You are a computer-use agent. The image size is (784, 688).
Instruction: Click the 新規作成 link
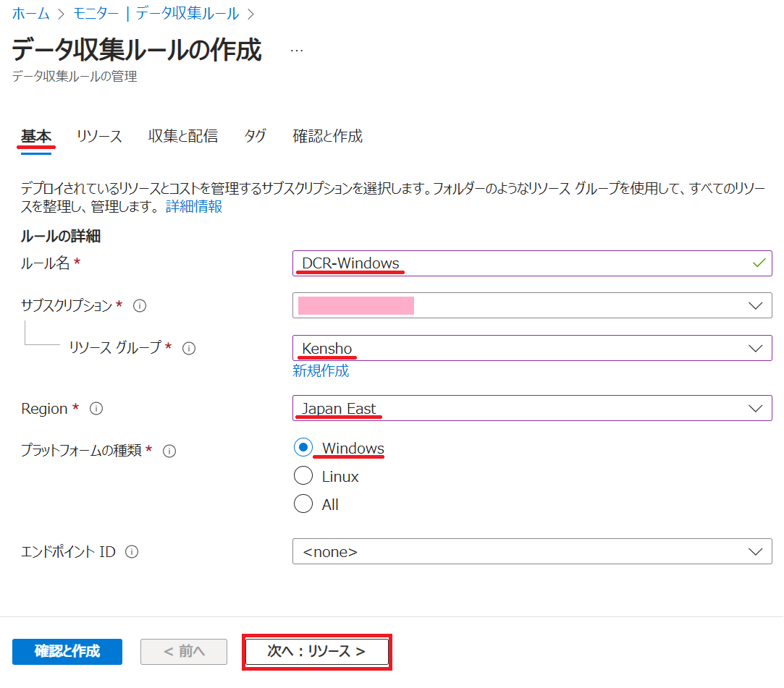321,371
